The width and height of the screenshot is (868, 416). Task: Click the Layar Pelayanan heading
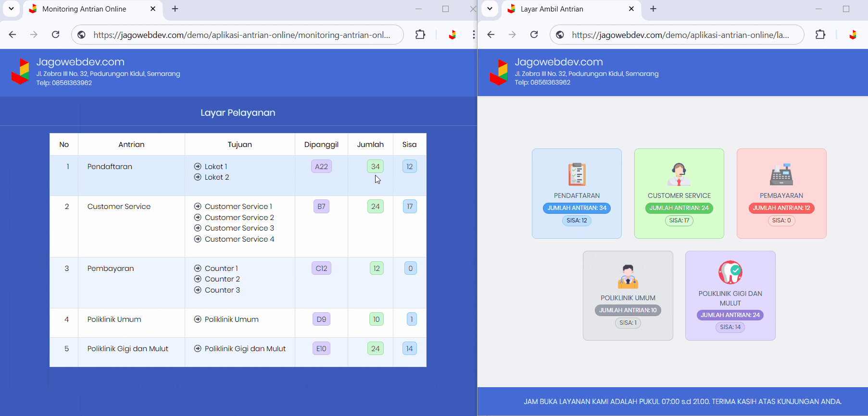[238, 112]
